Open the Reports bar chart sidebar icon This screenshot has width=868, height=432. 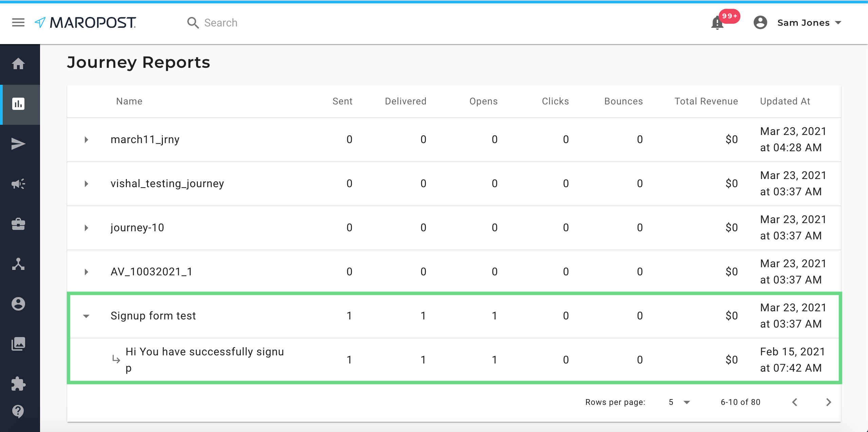click(x=18, y=104)
